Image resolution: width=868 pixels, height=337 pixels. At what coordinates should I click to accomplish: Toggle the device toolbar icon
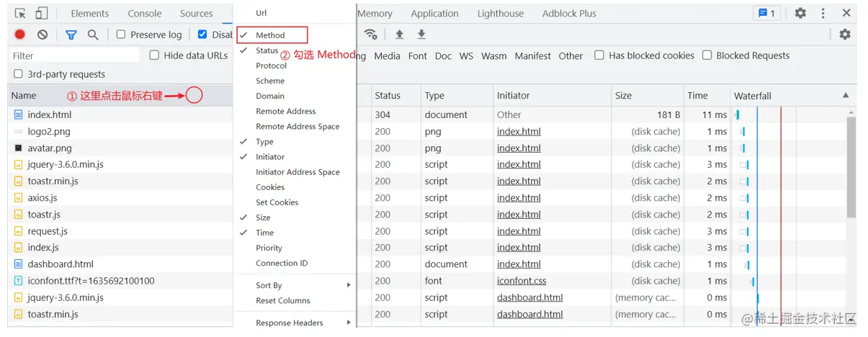point(41,13)
